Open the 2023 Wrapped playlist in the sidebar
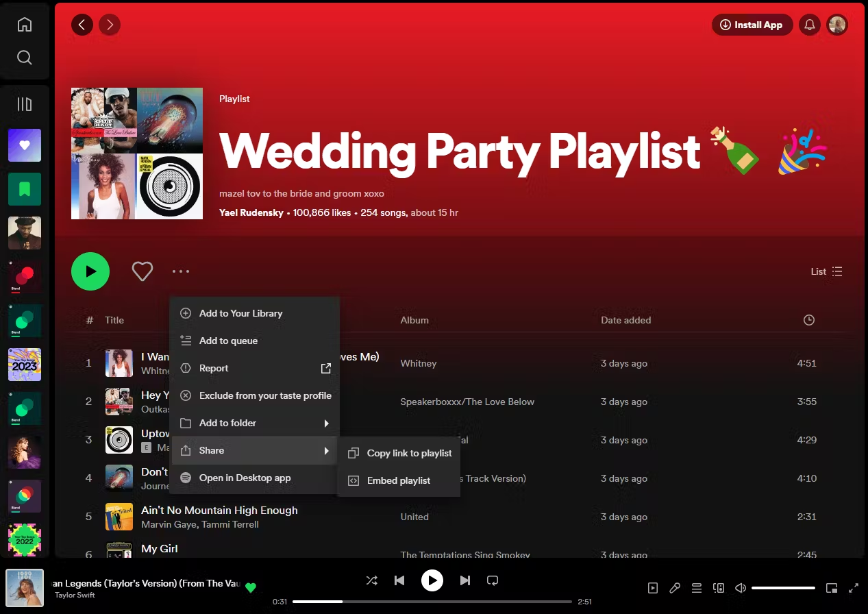The image size is (868, 614). coord(25,365)
